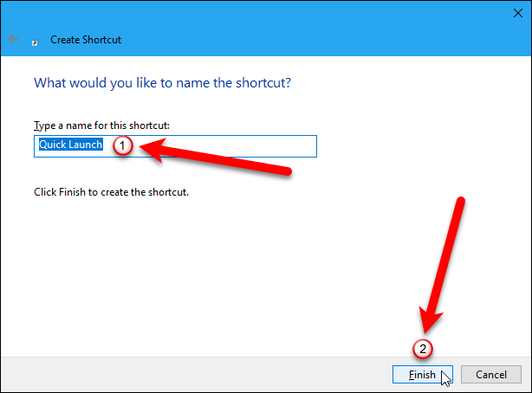532x393 pixels.
Task: Click the small shortcut icon in title bar
Action: tap(35, 42)
